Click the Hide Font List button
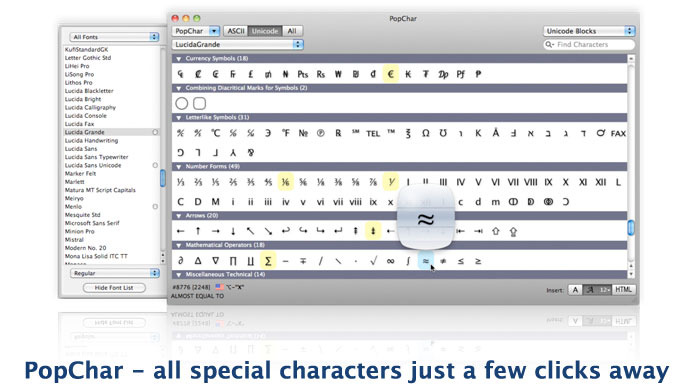Viewport: 694px width, 384px height. [114, 288]
